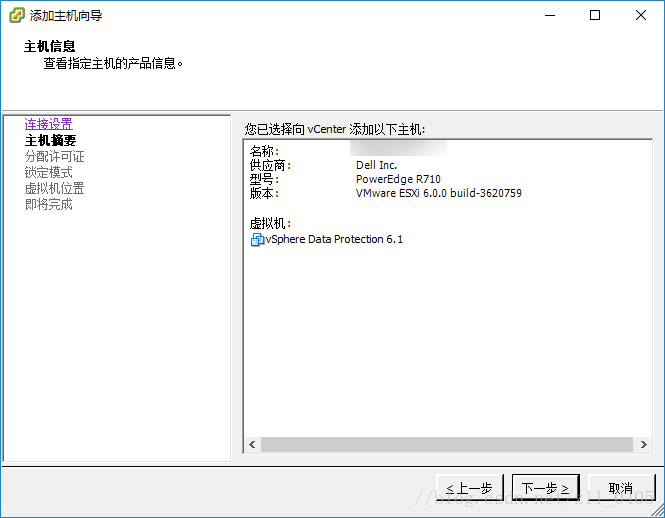Close the 添加主机向导 window
The height and width of the screenshot is (518, 665).
641,15
